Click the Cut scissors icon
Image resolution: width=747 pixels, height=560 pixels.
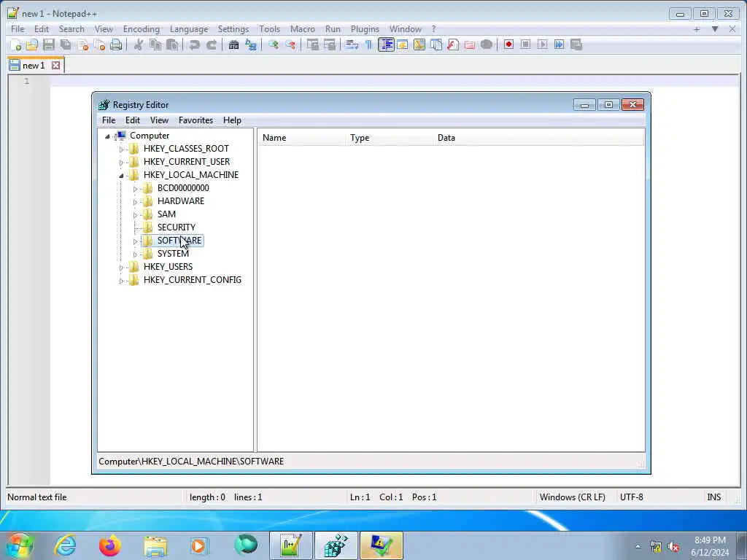click(138, 44)
